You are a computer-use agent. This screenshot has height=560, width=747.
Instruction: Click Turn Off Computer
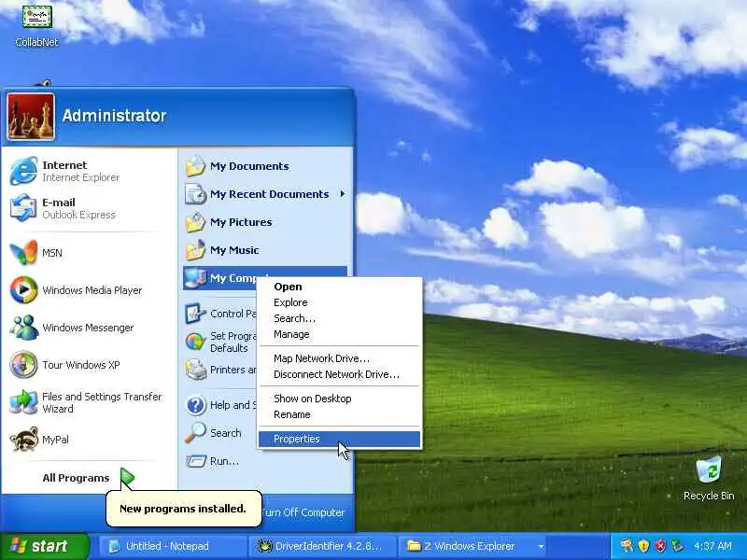303,512
